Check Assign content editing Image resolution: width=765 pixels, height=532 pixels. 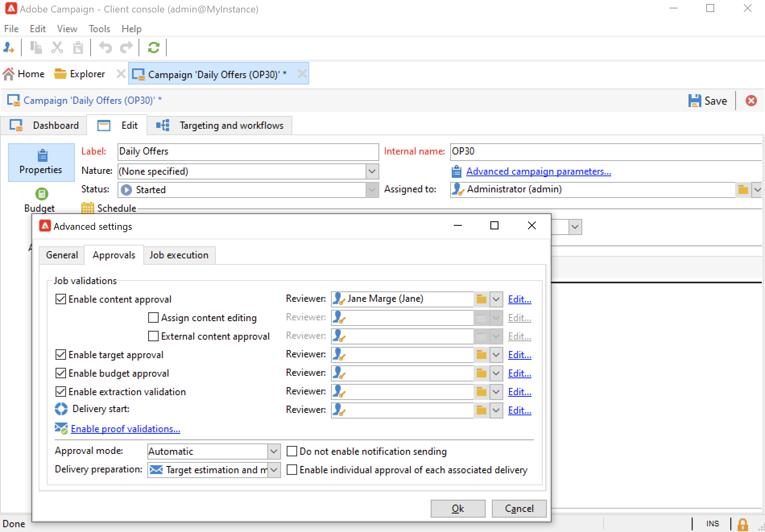(153, 318)
